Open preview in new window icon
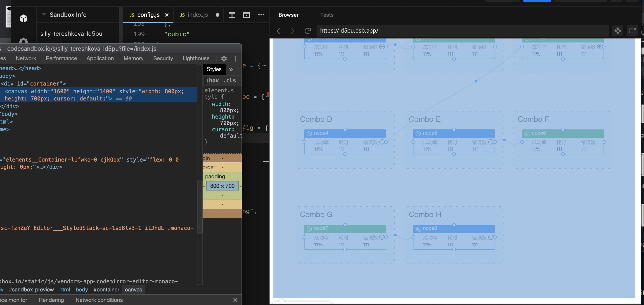This screenshot has width=644, height=305. pyautogui.click(x=632, y=31)
